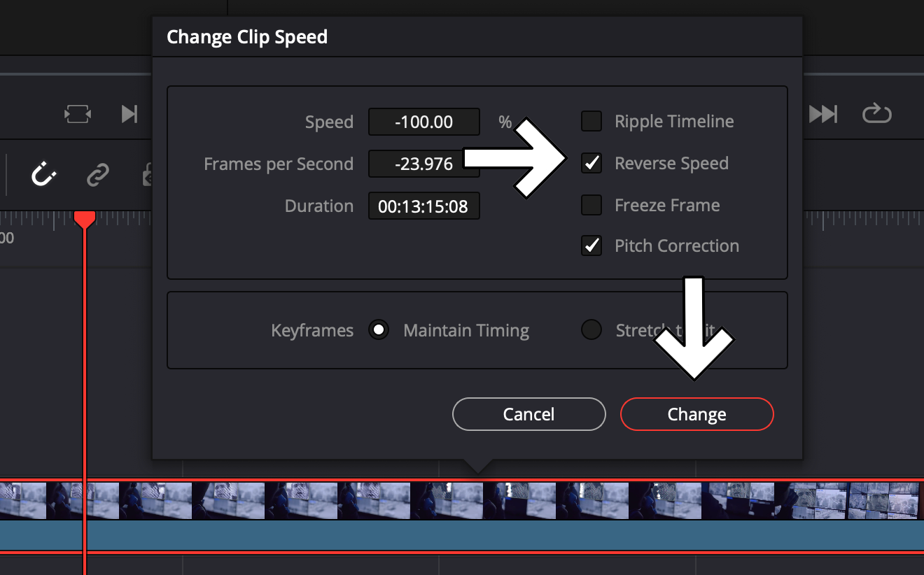
Task: Select the Maintain Timing radio button
Action: (379, 329)
